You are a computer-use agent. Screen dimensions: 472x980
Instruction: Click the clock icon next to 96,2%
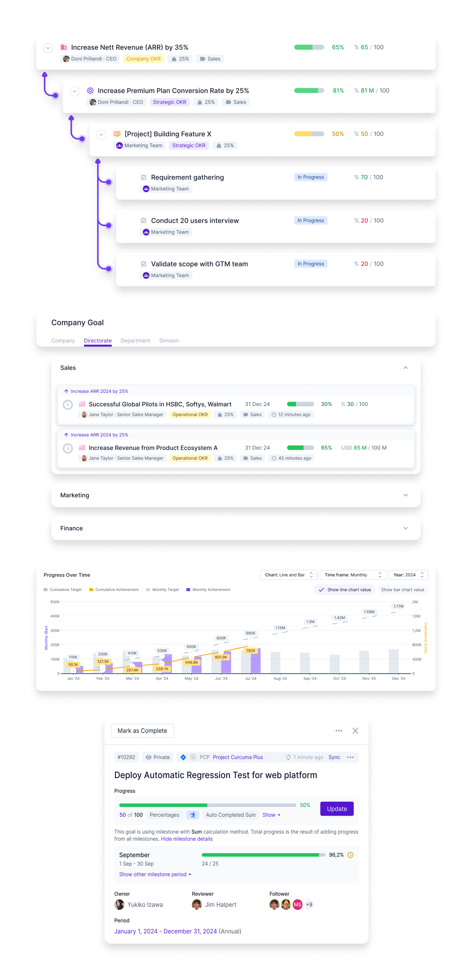(350, 855)
